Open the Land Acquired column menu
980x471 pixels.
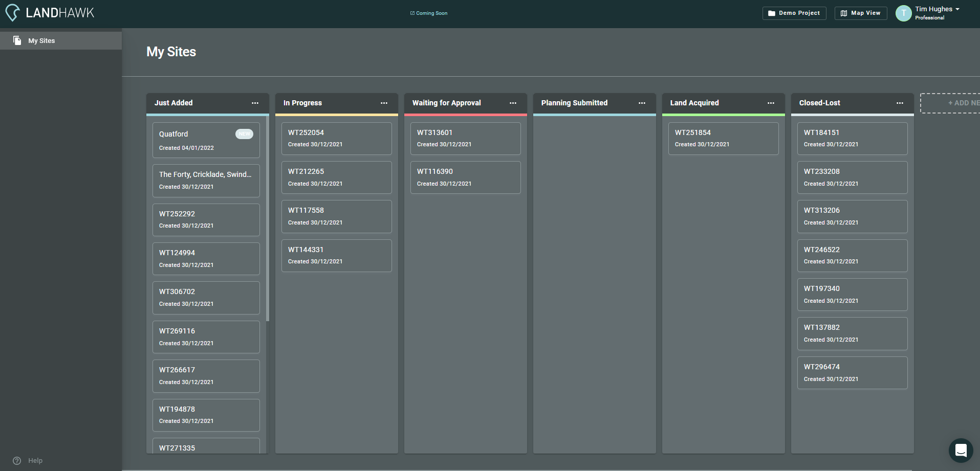pos(771,103)
